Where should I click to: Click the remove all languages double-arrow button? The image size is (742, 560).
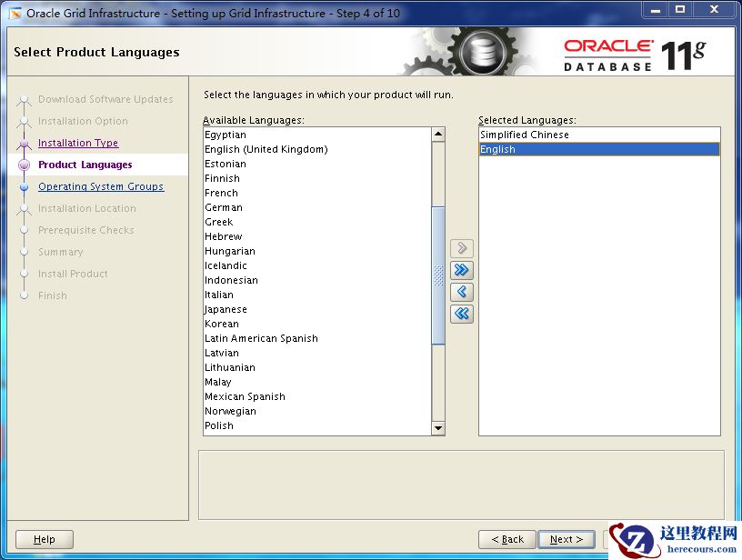coord(462,314)
